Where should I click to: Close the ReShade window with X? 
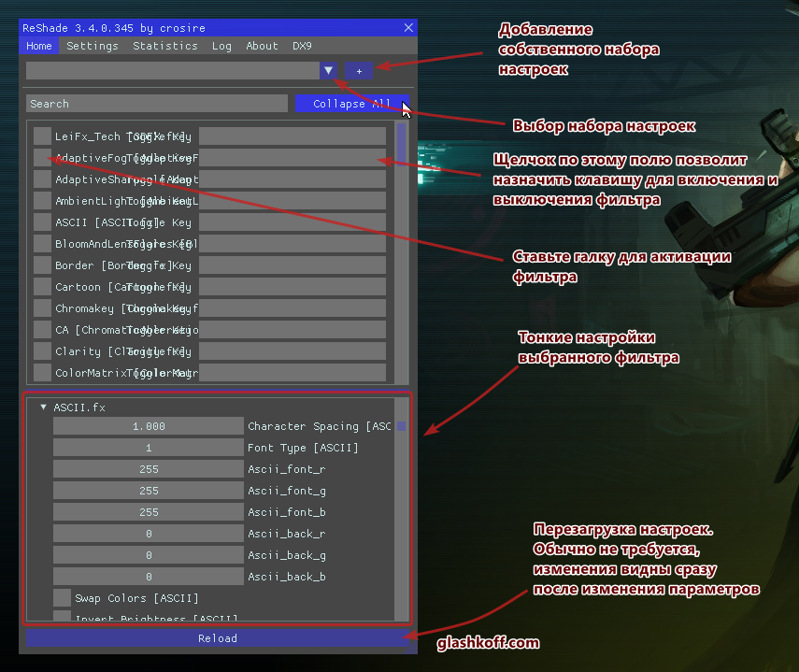tap(408, 28)
